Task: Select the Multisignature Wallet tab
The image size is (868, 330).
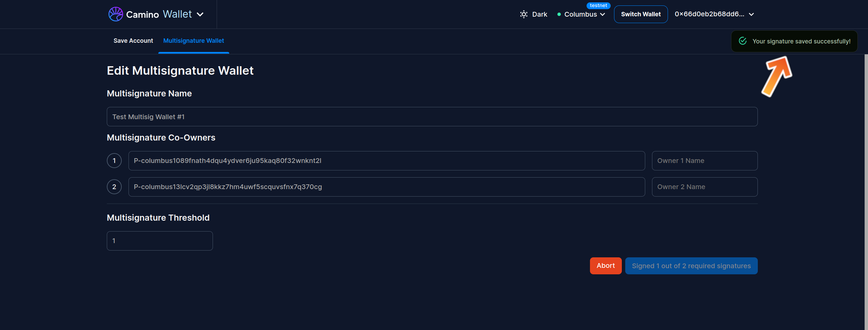Action: pos(194,41)
